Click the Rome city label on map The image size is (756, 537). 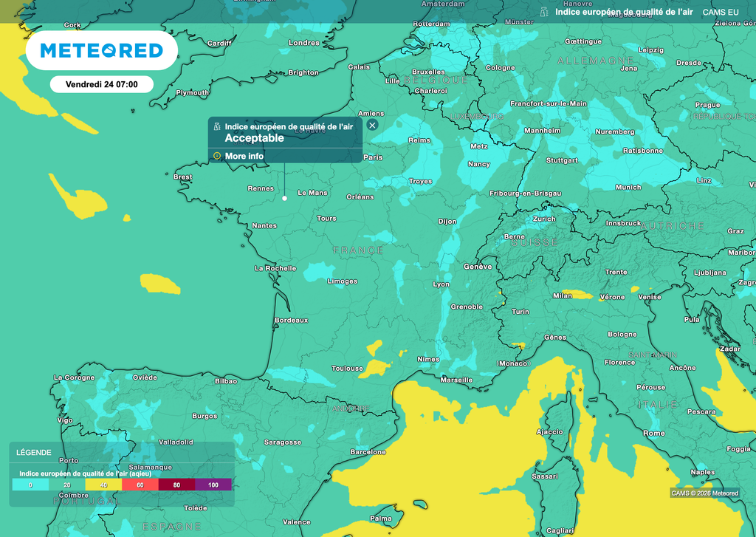(653, 433)
